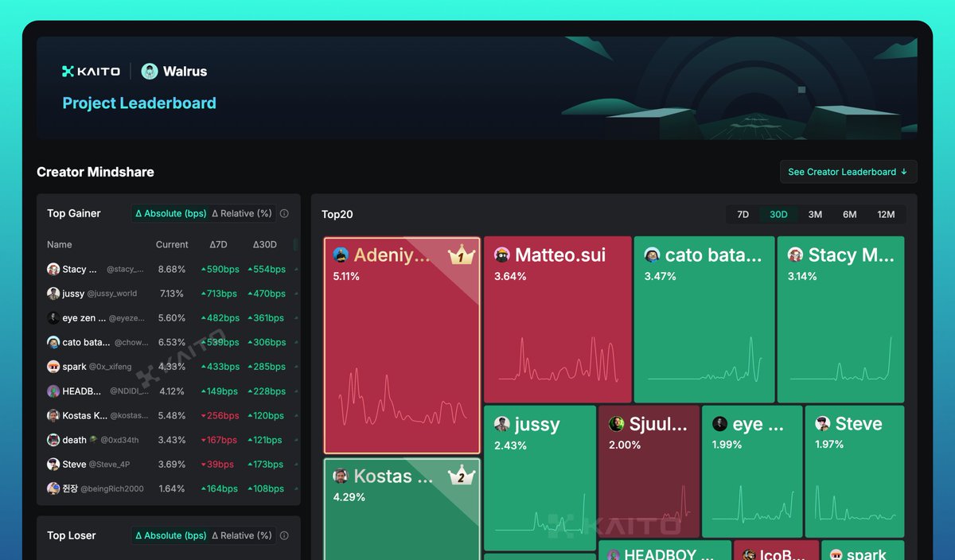Click jussy avatar in treemap tile

pos(502,424)
